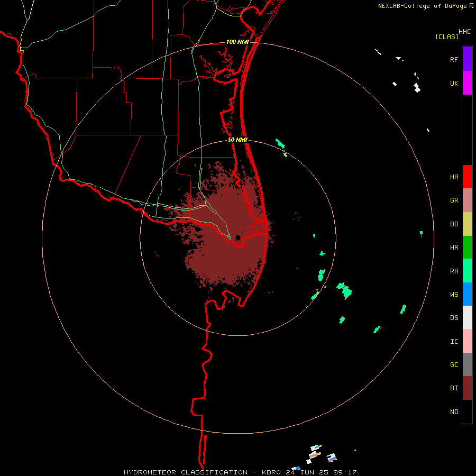The height and width of the screenshot is (476, 476).
Task: Click the BD legend label
Action: pyautogui.click(x=454, y=224)
